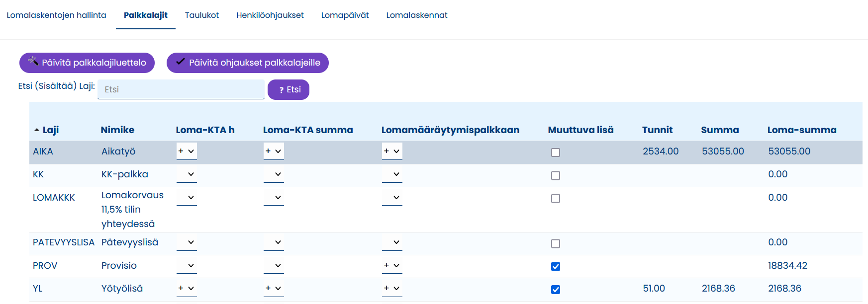Open the Lomalaskennat tab

coord(417,15)
